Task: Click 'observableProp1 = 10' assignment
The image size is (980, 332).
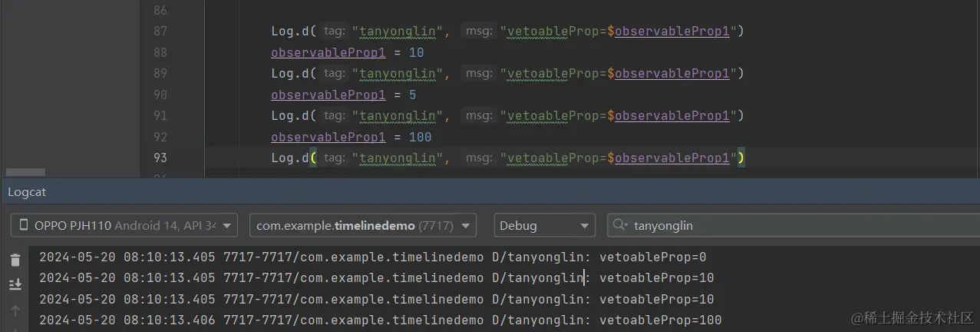Action: (348, 53)
